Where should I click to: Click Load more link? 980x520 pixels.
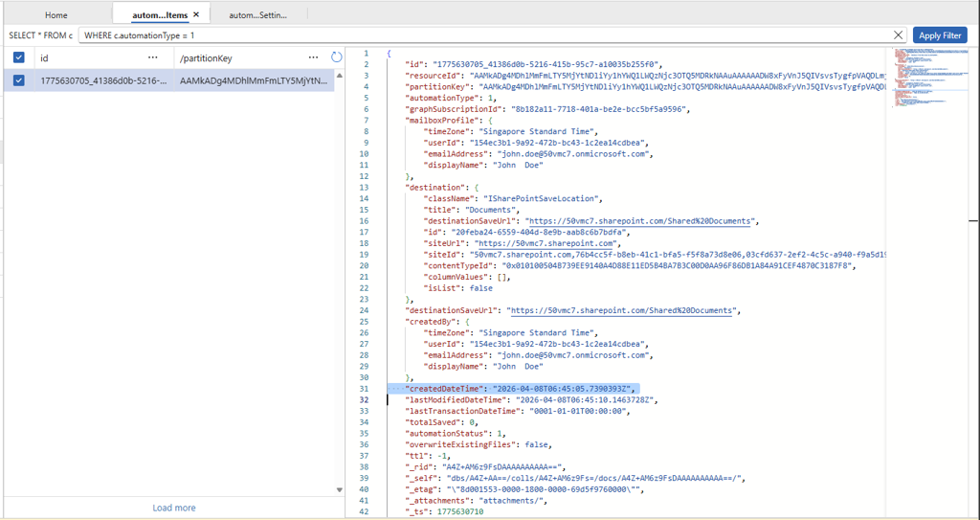pos(174,508)
